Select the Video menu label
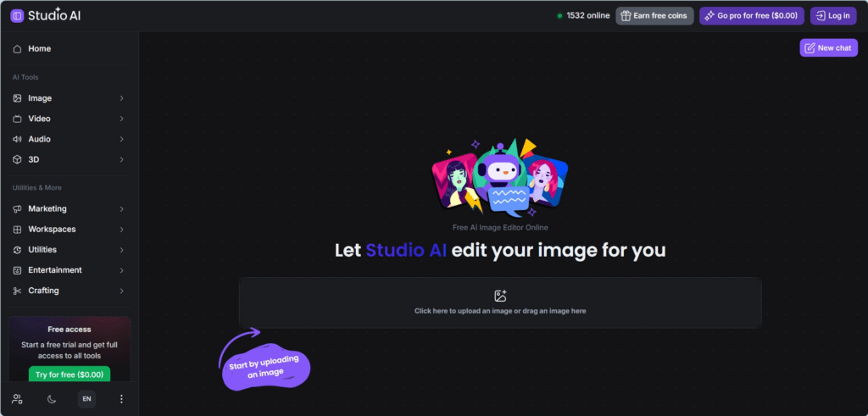This screenshot has height=416, width=868. pos(39,119)
